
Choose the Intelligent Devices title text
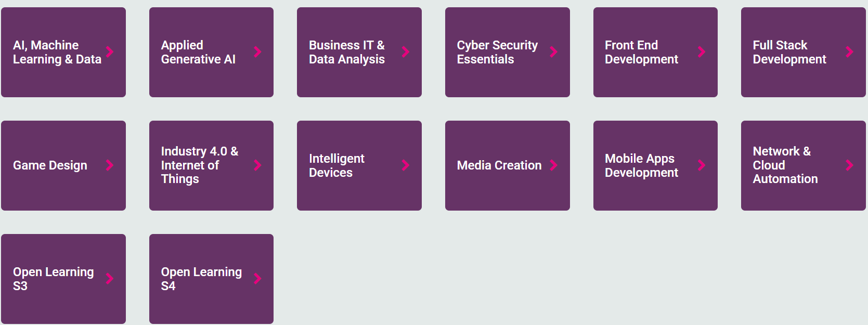click(336, 165)
